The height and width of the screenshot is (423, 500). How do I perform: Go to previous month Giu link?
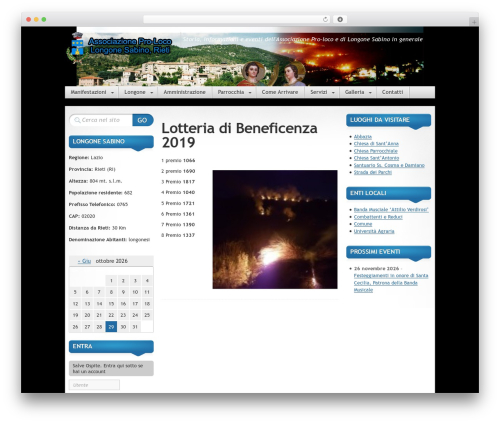[x=84, y=261]
